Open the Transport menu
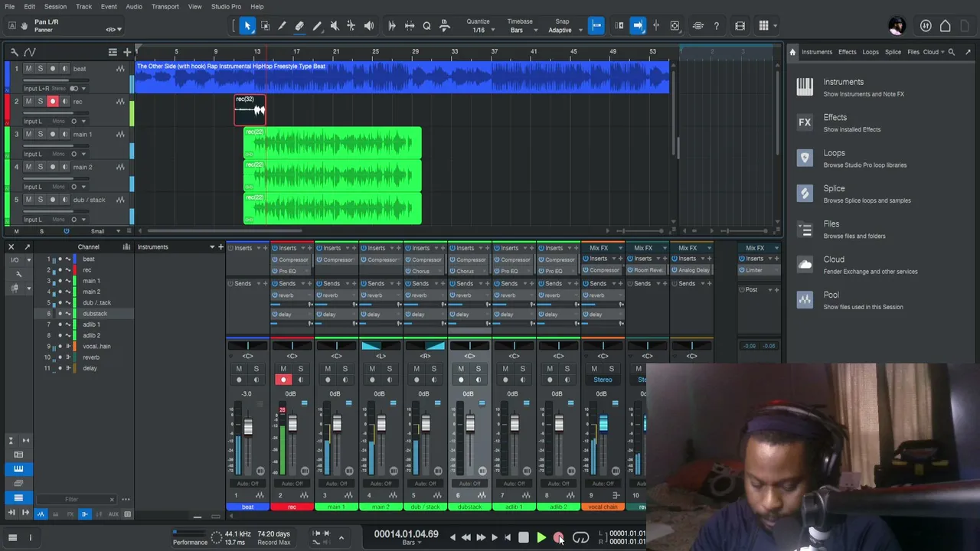This screenshot has height=551, width=980. [x=165, y=7]
